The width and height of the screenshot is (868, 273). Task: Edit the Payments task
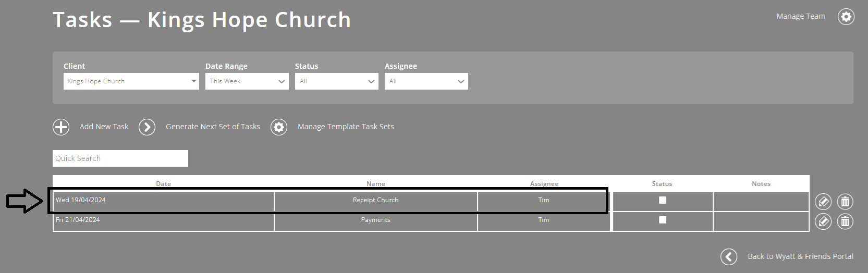pos(823,222)
